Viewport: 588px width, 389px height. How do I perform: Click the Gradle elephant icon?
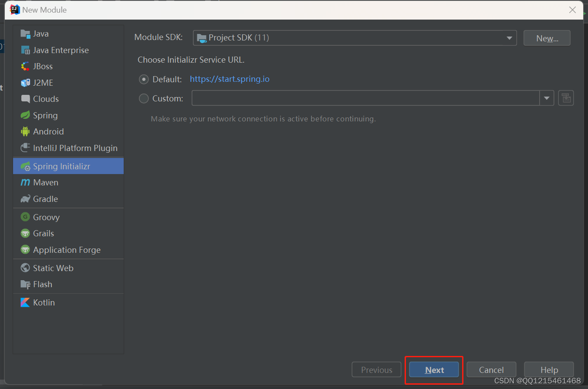[25, 199]
